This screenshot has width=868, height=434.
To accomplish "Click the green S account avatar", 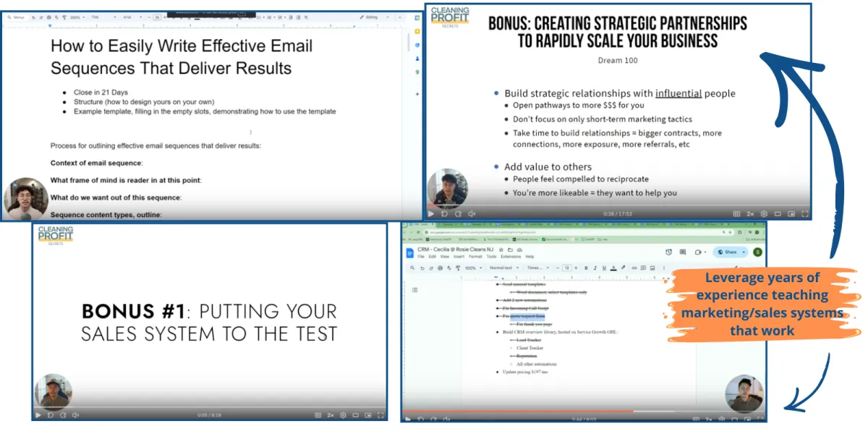I will click(x=757, y=252).
